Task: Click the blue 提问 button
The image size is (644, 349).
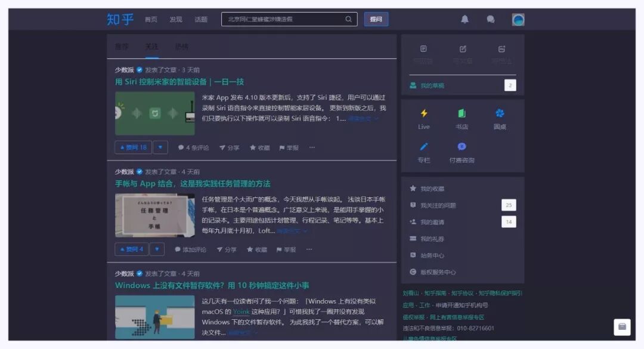Action: point(376,19)
